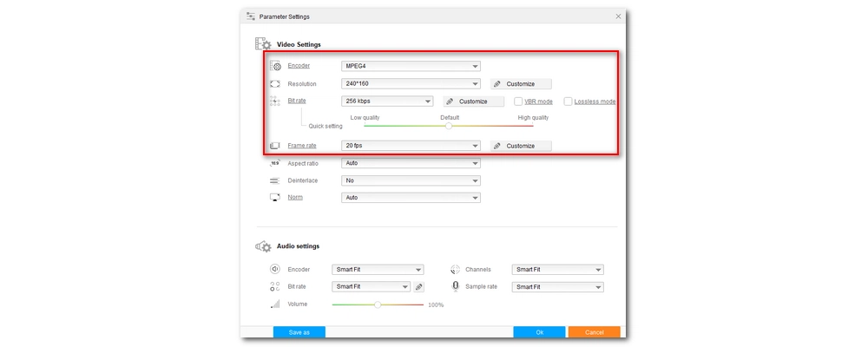This screenshot has height=347, width=868.
Task: Click the bit rate quality slider handle
Action: (x=449, y=126)
